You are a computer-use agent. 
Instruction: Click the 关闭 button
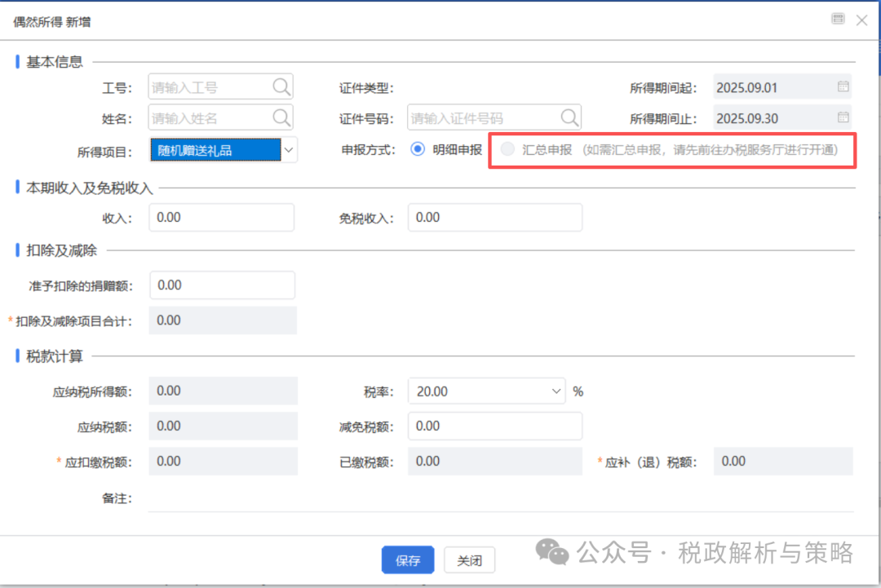click(x=469, y=561)
